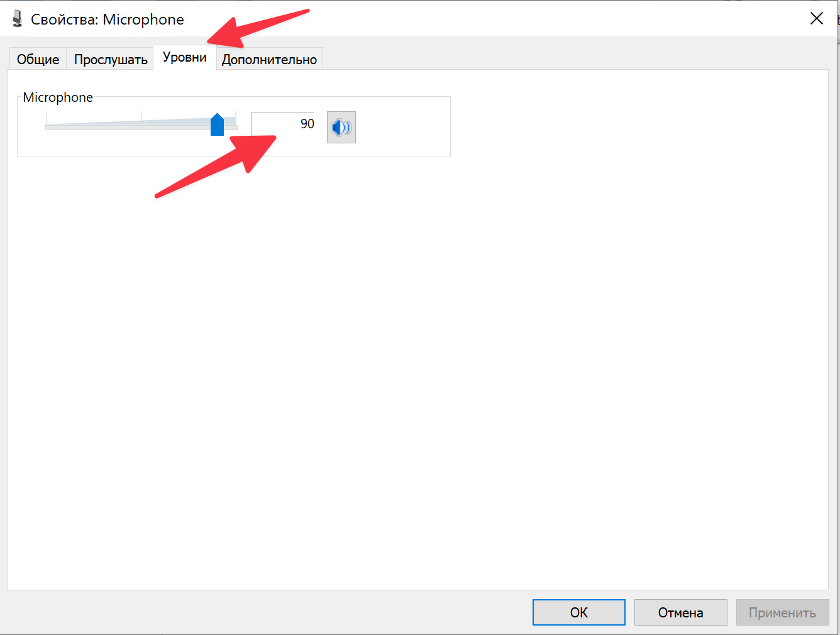This screenshot has width=840, height=635.
Task: Click the microphone icon in title bar
Action: (x=17, y=19)
